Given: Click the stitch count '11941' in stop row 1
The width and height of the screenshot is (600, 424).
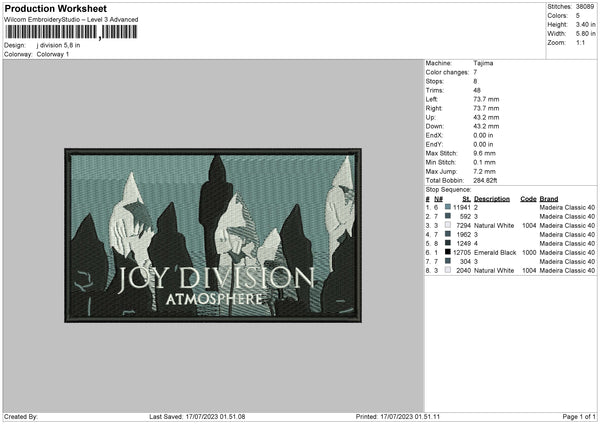Looking at the screenshot, I should point(462,207).
